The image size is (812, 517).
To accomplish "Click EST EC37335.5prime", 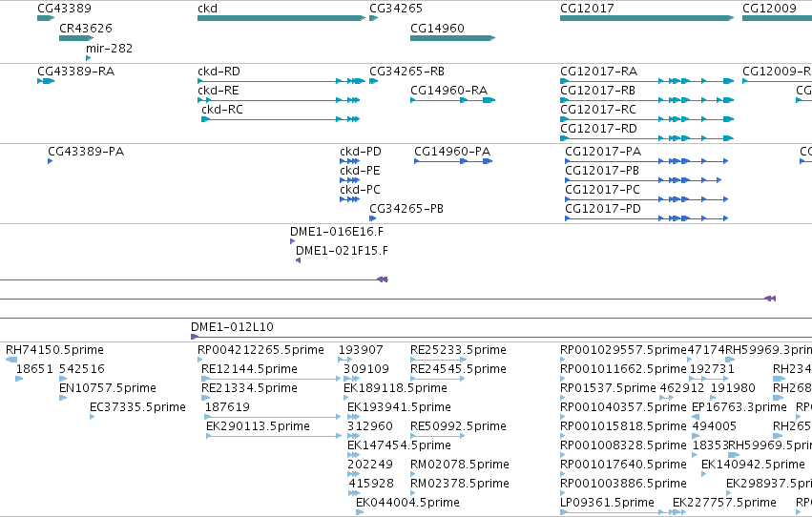I will (93, 417).
